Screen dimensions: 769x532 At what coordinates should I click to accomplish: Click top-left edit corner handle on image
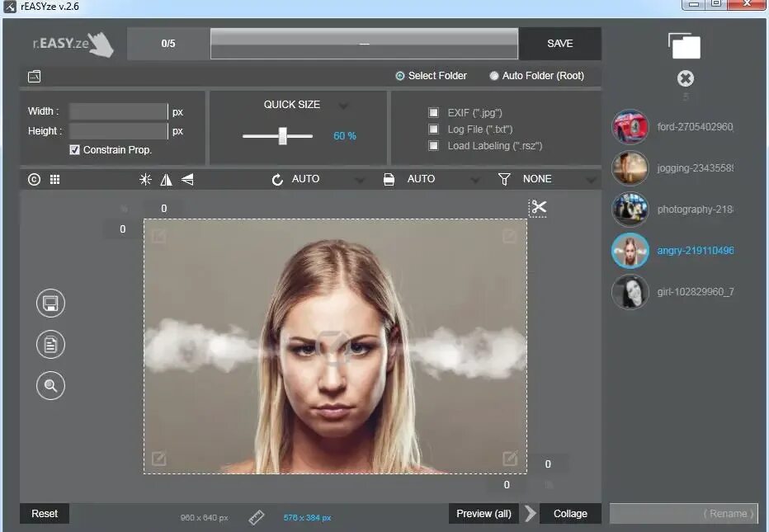159,237
